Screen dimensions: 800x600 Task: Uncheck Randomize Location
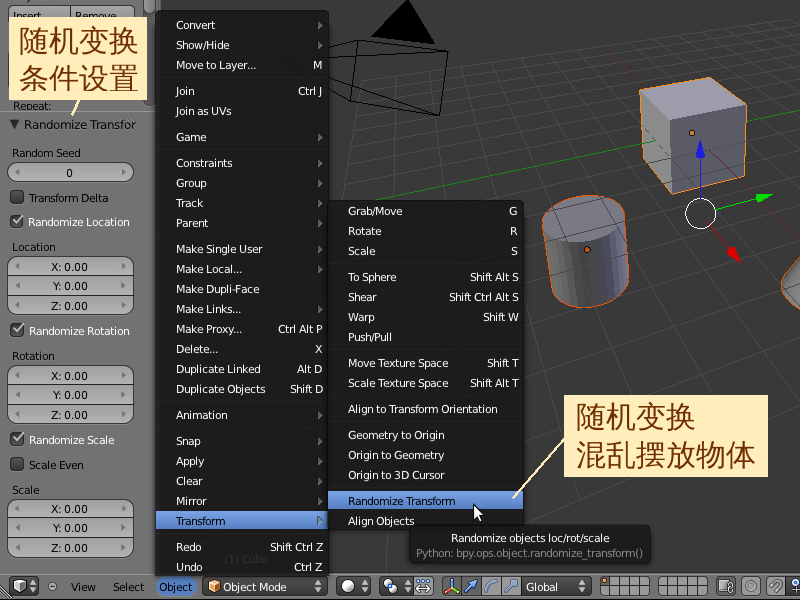pos(17,221)
